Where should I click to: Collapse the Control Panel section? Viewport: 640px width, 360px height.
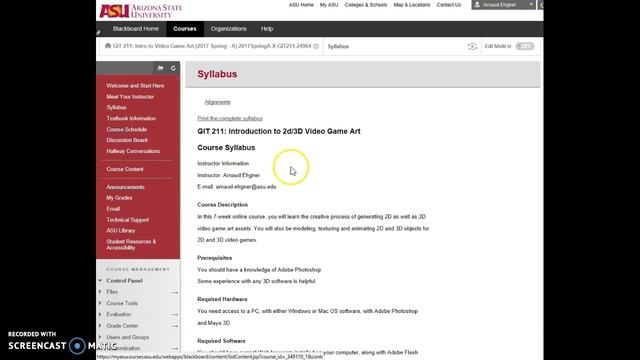pyautogui.click(x=100, y=281)
